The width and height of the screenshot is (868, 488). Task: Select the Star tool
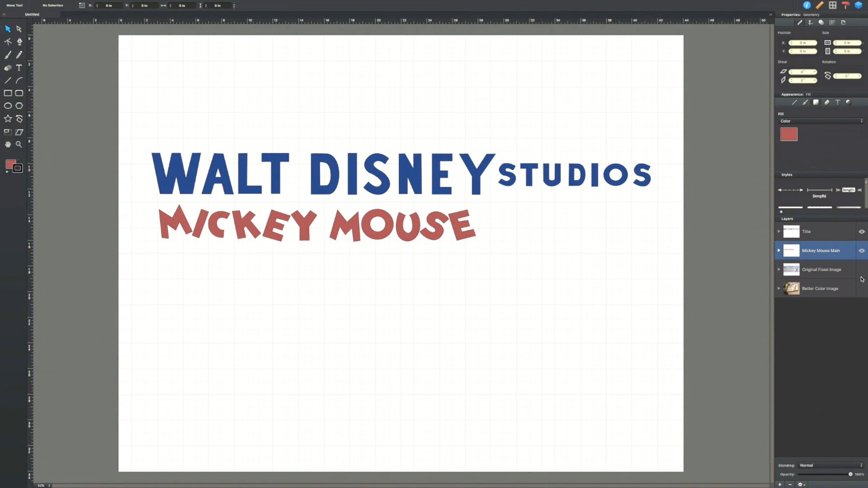pos(8,119)
